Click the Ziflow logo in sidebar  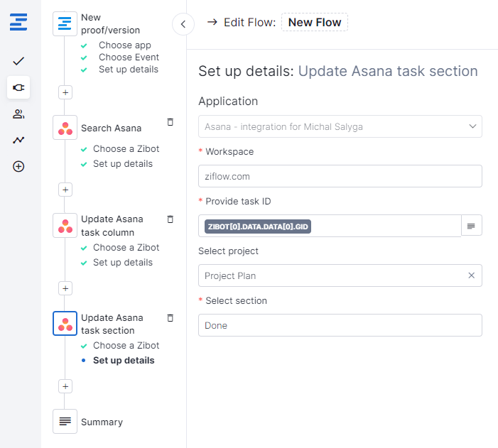pyautogui.click(x=18, y=22)
